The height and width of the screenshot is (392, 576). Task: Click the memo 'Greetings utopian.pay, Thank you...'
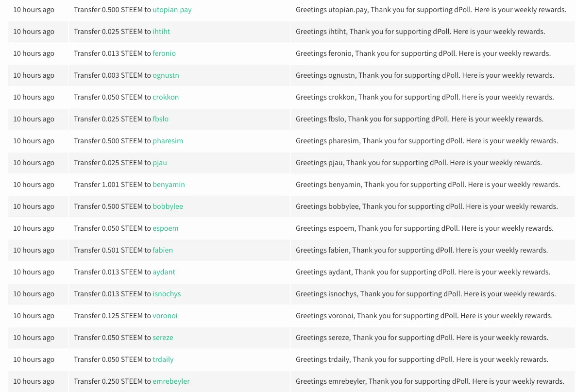(431, 10)
